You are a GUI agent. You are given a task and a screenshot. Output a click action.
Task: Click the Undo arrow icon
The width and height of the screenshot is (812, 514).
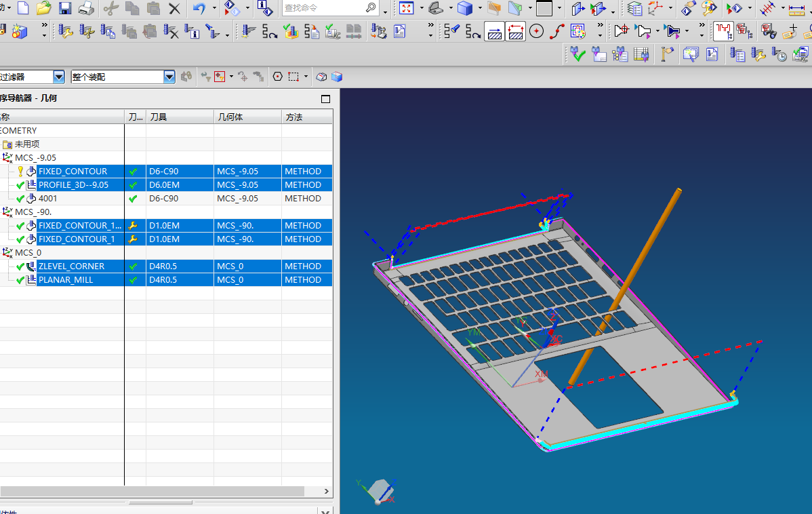(199, 8)
